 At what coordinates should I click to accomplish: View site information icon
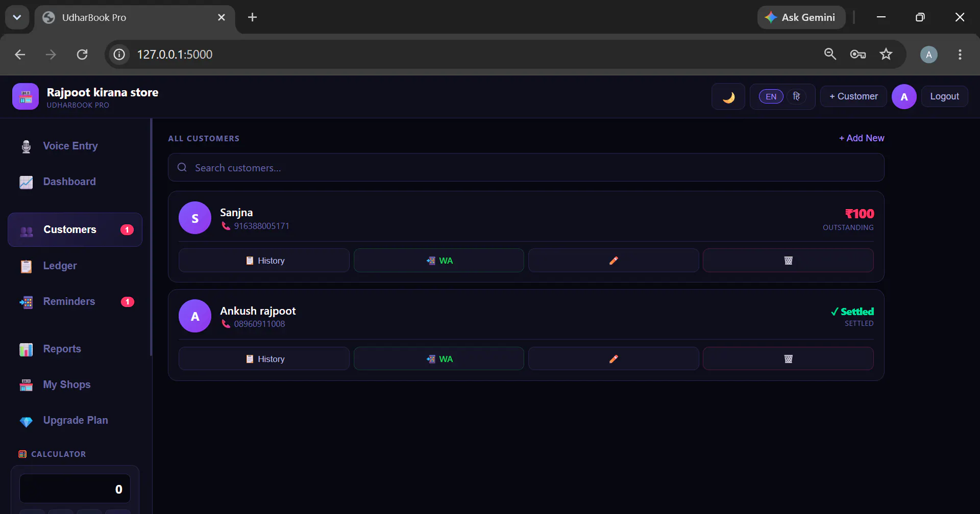point(119,54)
